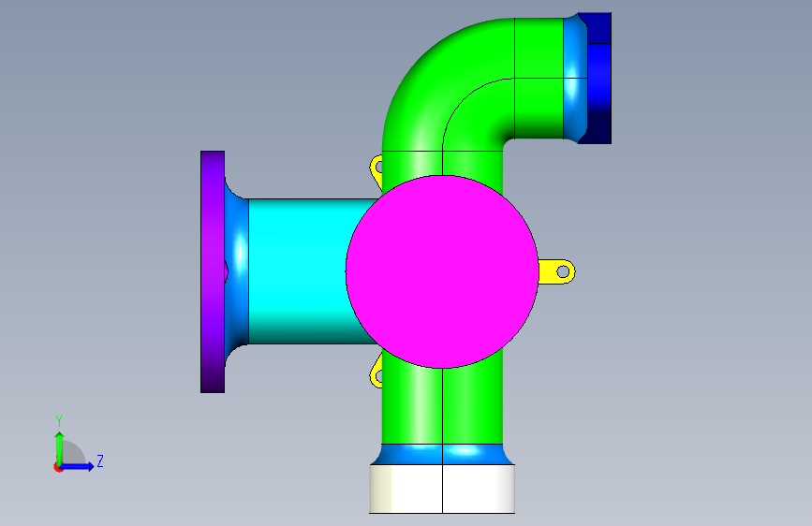812x526 pixels.
Task: Pick the dark blue end cap
Action: (x=599, y=79)
